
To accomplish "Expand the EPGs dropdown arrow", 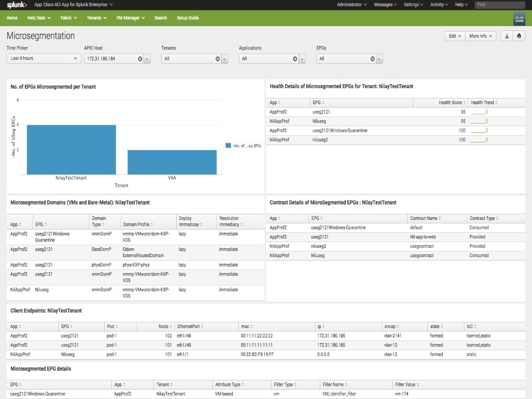I will [379, 59].
